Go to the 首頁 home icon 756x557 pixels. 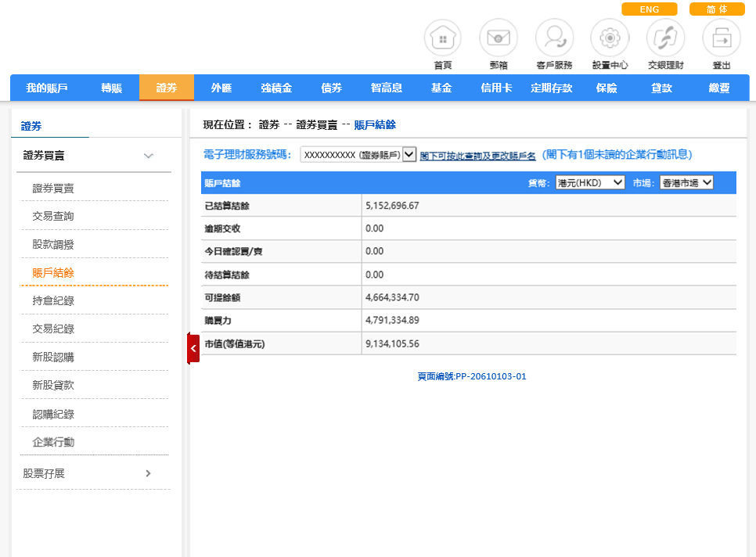pyautogui.click(x=442, y=38)
